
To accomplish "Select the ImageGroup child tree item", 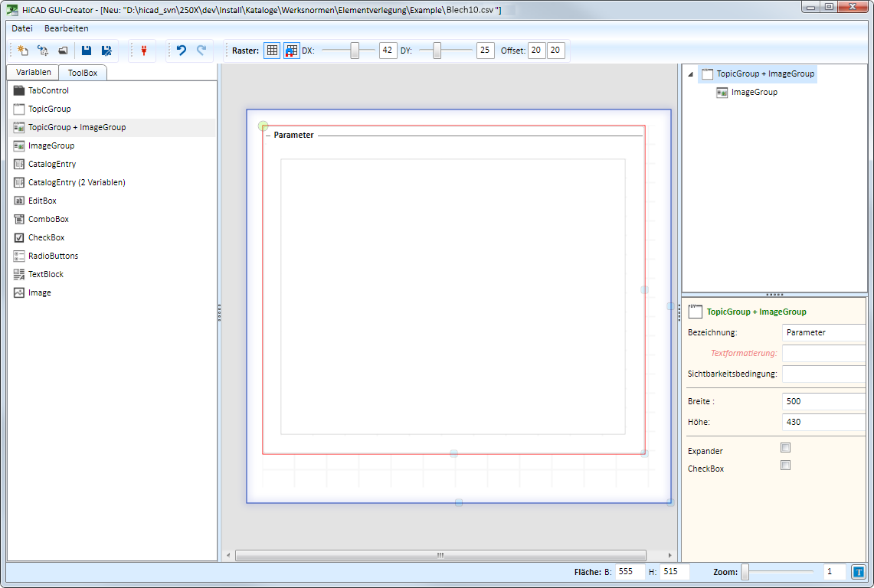I will (x=754, y=92).
